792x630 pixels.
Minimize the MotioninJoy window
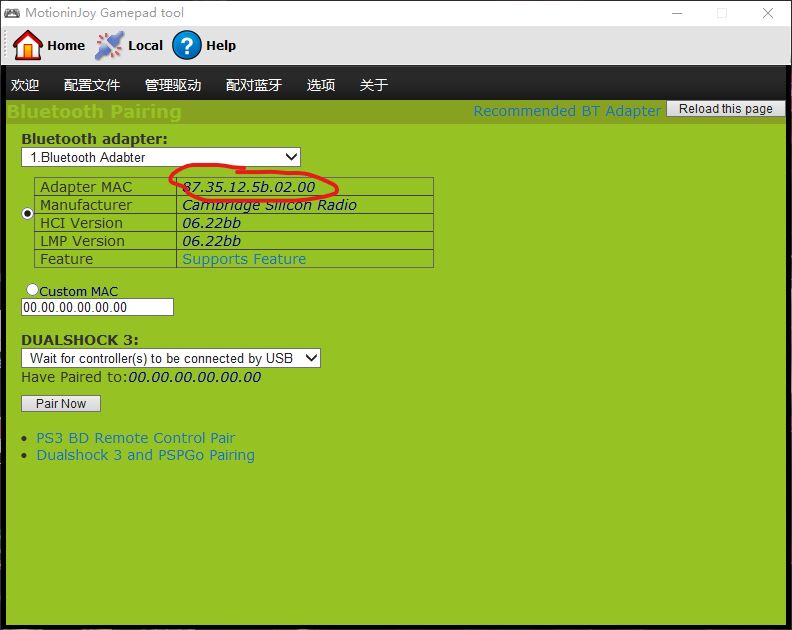point(677,13)
